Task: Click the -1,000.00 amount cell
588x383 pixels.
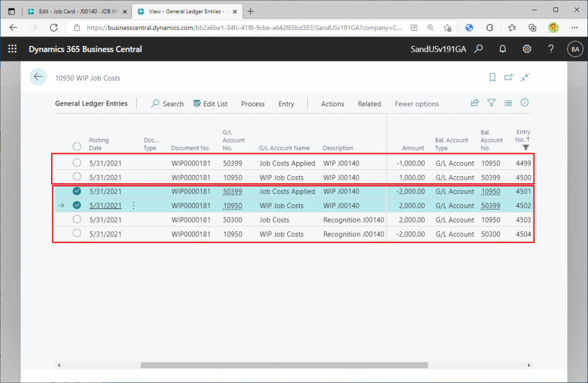Action: pyautogui.click(x=411, y=163)
